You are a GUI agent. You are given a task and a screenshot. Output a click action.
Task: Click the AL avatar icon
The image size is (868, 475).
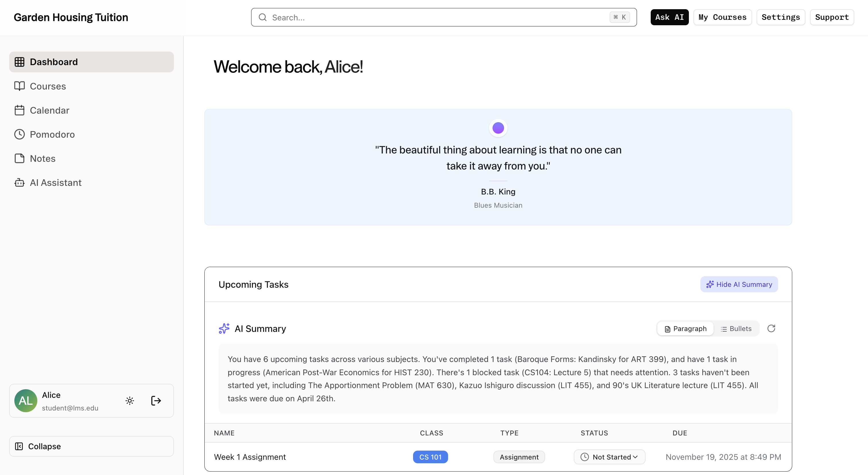click(26, 401)
